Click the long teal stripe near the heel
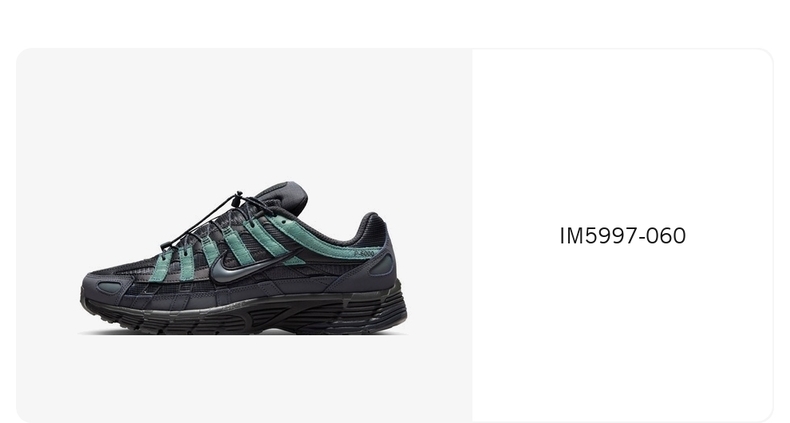Viewport: 790px width, 423px height. (322, 239)
